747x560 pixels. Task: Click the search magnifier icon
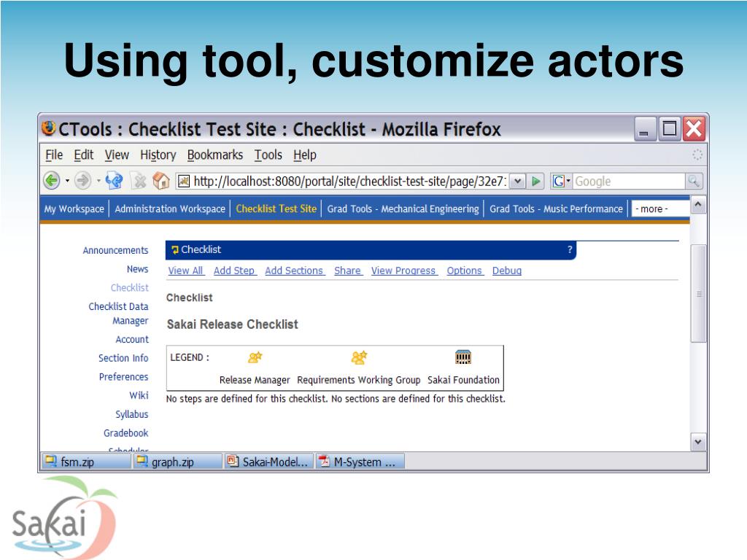(694, 181)
